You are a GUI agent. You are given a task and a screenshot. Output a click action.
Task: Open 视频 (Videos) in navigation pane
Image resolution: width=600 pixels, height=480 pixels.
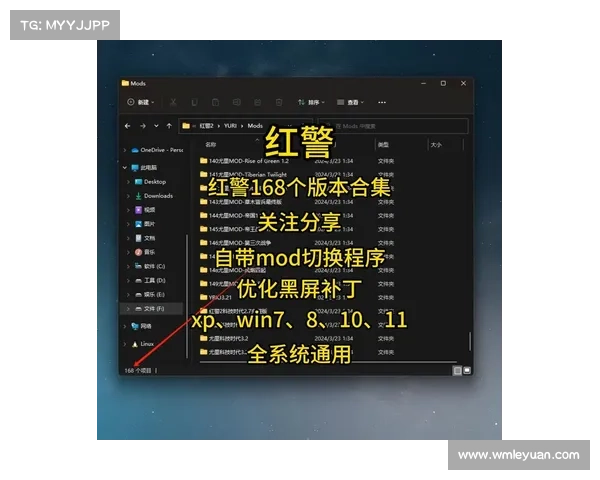click(x=145, y=210)
